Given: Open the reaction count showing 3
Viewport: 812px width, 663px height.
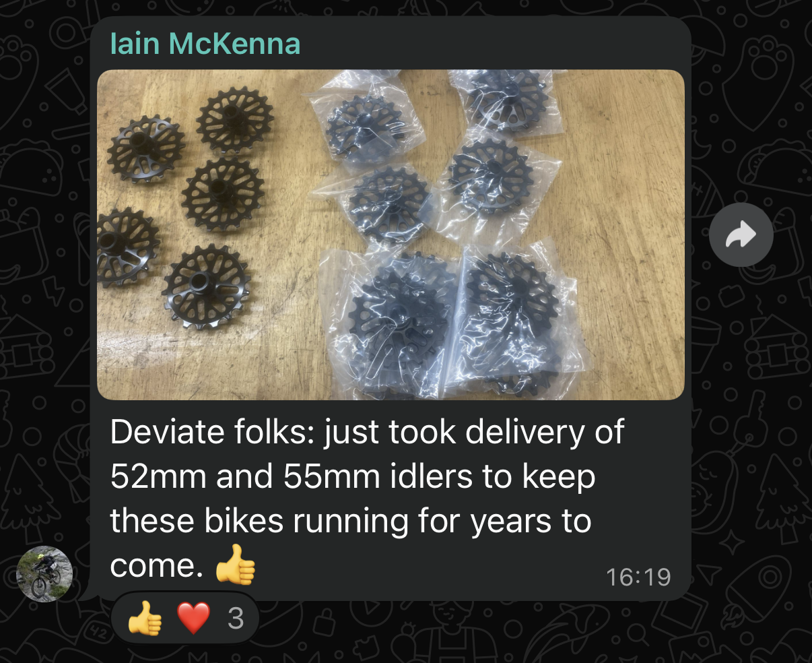Looking at the screenshot, I should click(236, 618).
